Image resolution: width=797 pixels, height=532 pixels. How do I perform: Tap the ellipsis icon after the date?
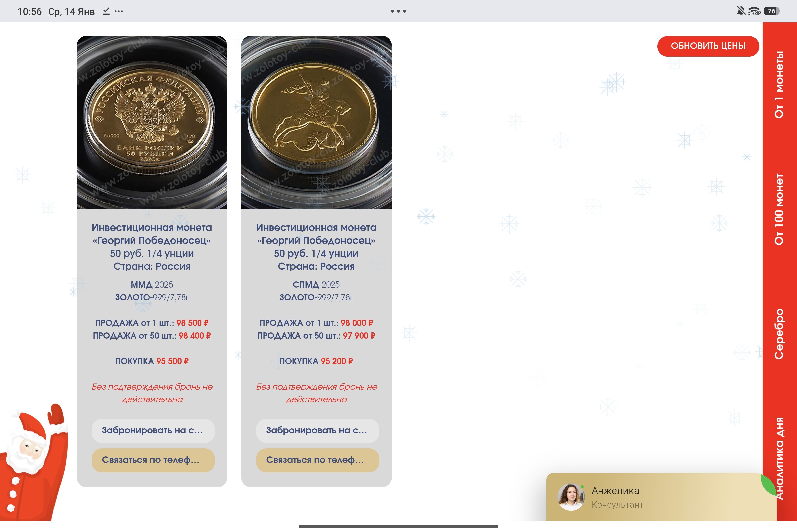(x=119, y=11)
